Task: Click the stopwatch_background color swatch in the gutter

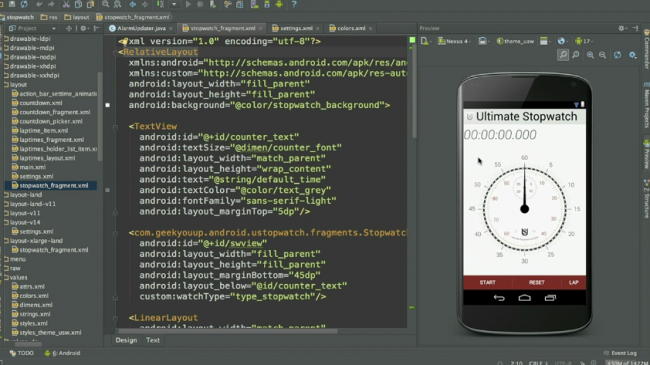Action: click(x=108, y=105)
